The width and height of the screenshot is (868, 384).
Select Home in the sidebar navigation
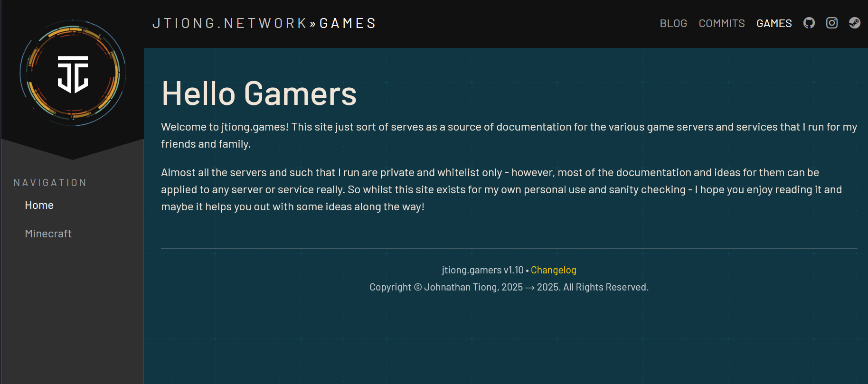[x=39, y=205]
